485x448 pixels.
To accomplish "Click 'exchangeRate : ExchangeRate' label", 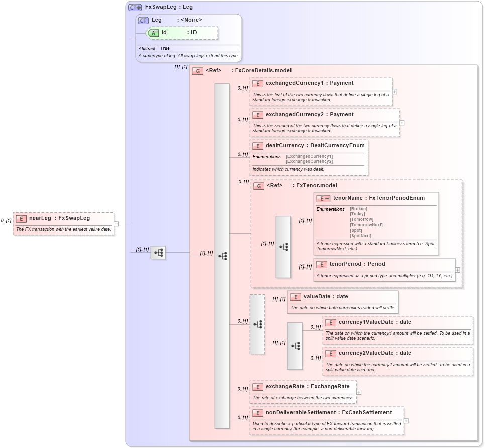I will (x=308, y=387).
